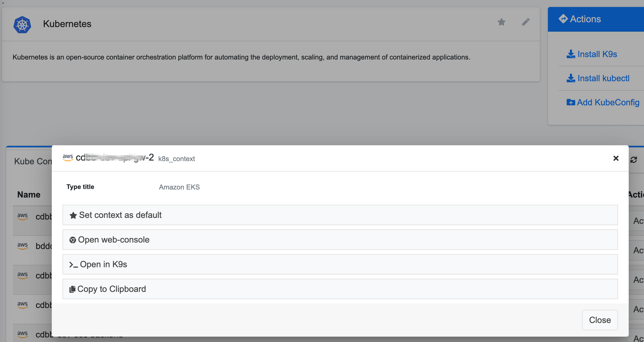The height and width of the screenshot is (342, 644).
Task: Click refresh icon beside Kube Contexts
Action: pos(634,160)
